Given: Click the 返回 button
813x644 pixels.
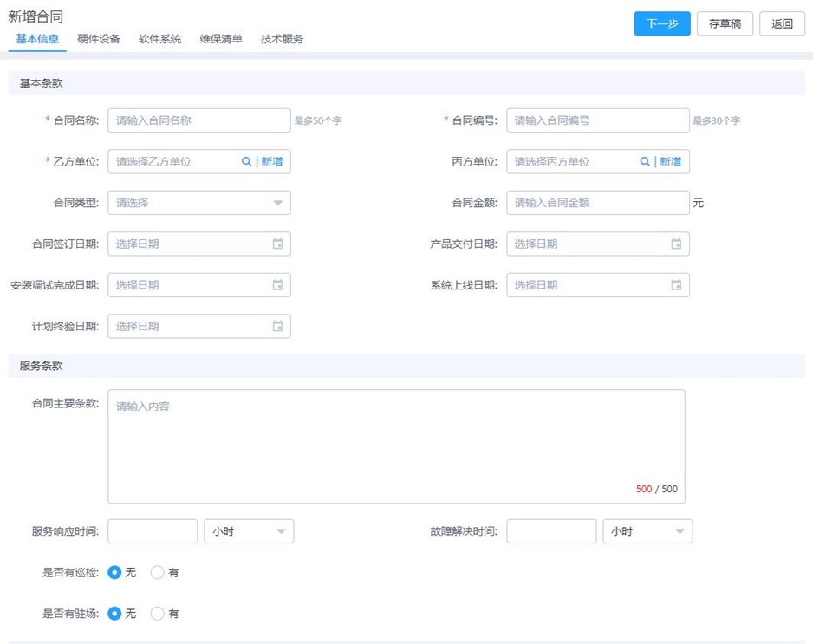Looking at the screenshot, I should point(782,24).
